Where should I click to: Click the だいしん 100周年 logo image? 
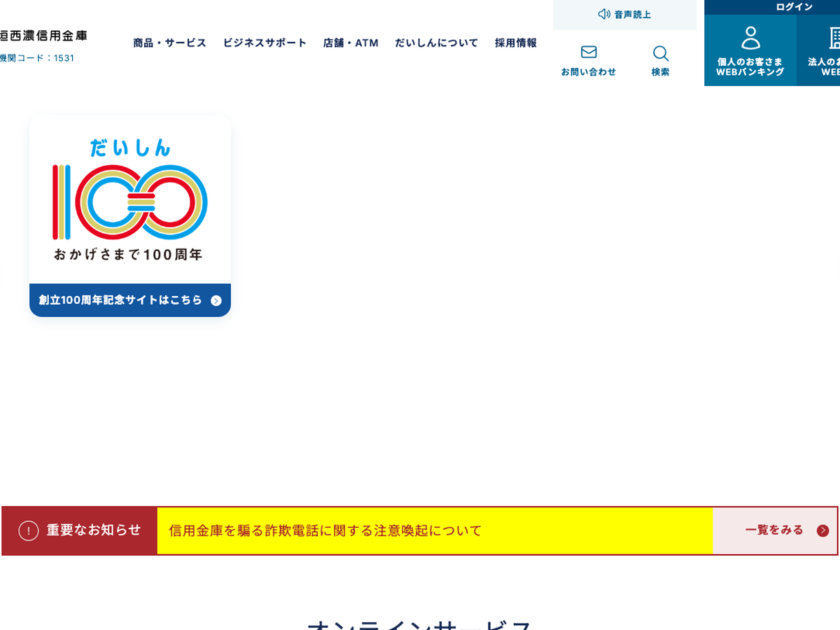[130, 200]
